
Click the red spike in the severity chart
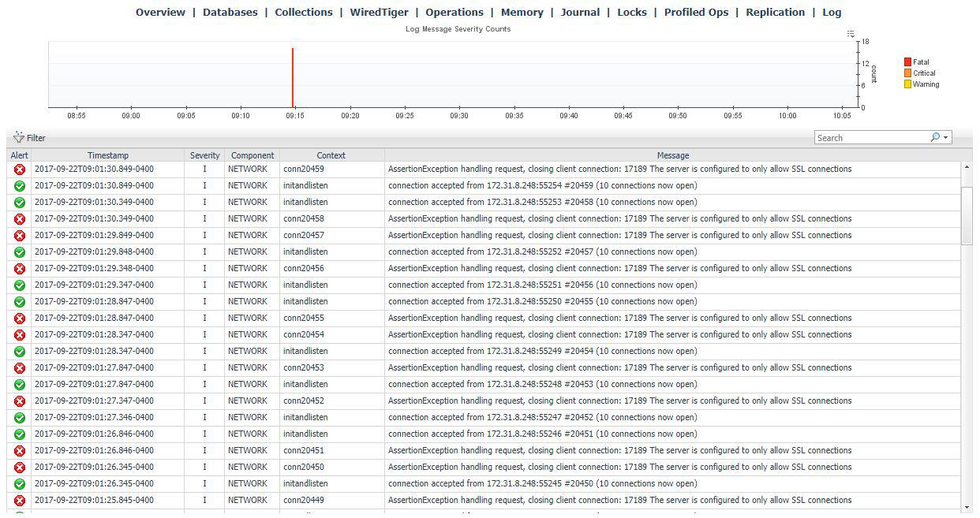[x=293, y=77]
